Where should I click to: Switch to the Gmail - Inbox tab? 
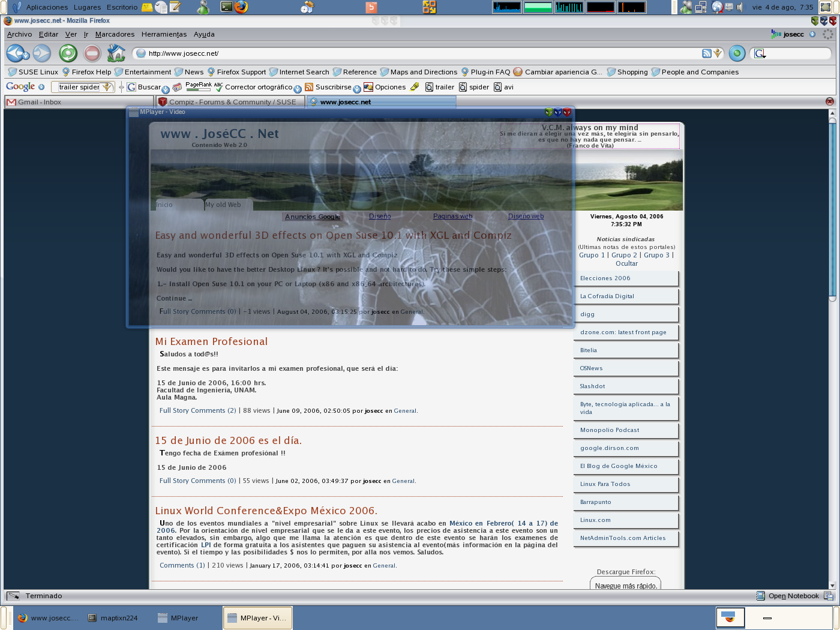coord(78,102)
